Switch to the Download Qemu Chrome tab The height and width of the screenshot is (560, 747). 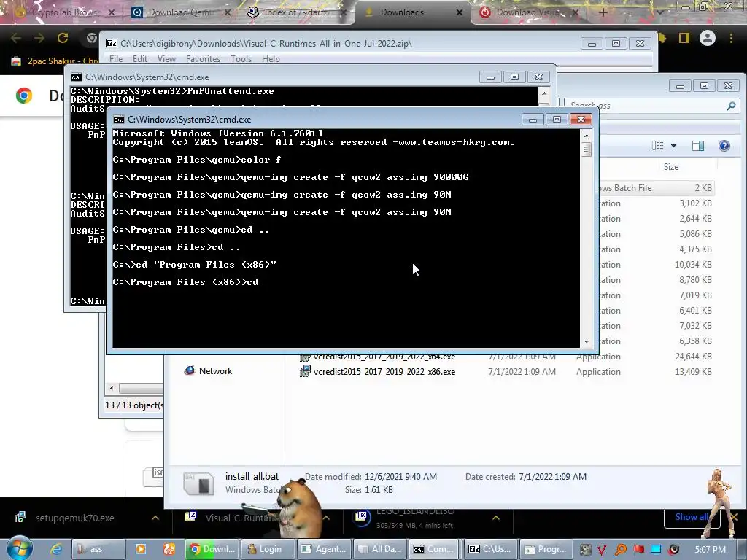(x=179, y=12)
